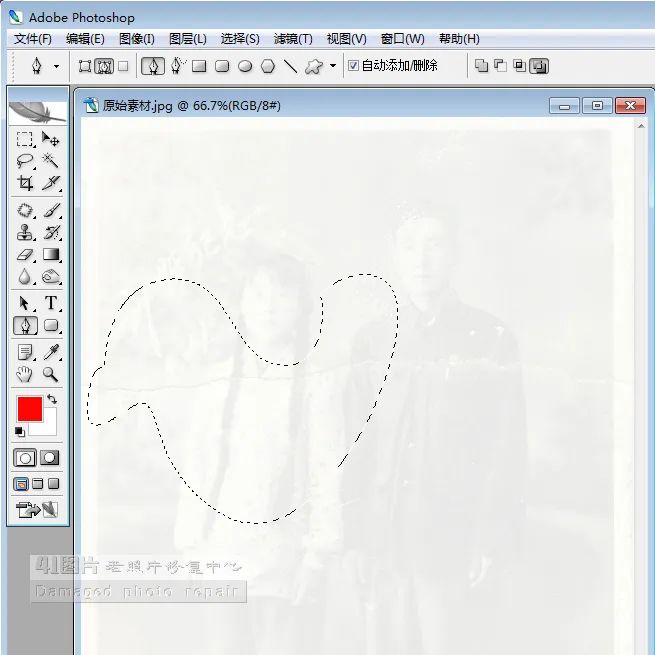
Task: Choose Freeform Pen tool in options bar
Action: point(178,66)
